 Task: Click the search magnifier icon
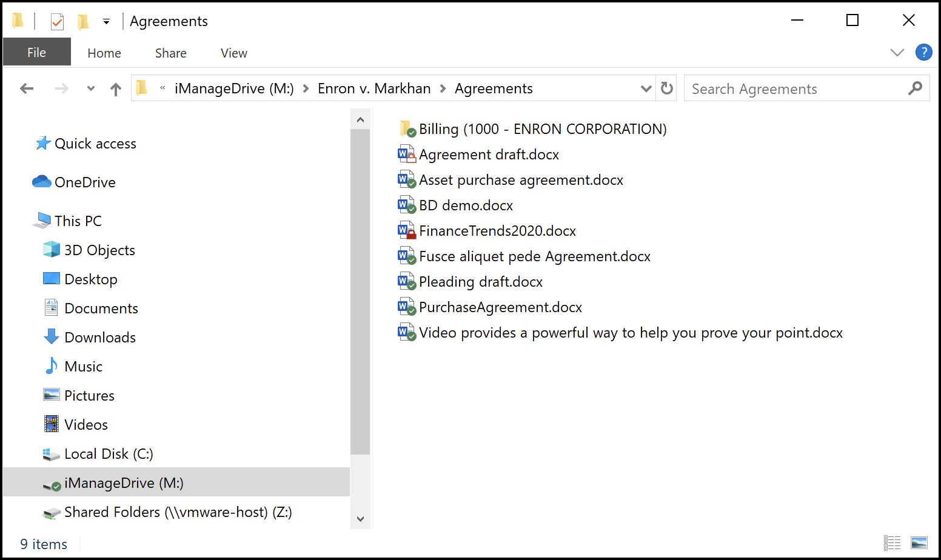coord(915,88)
